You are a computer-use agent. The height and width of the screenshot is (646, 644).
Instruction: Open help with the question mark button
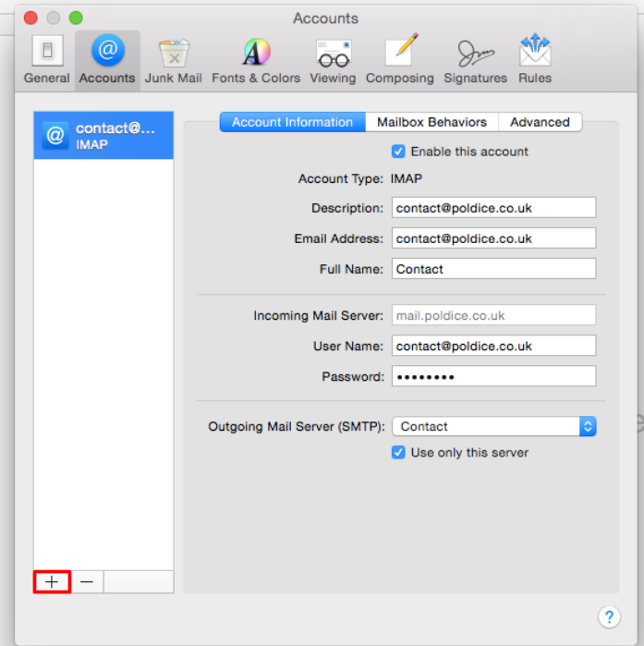point(609,616)
